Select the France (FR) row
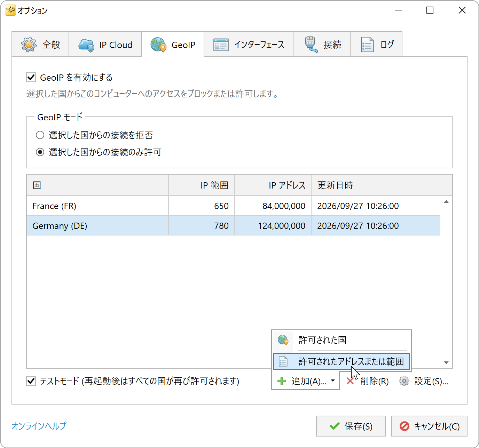 [234, 206]
